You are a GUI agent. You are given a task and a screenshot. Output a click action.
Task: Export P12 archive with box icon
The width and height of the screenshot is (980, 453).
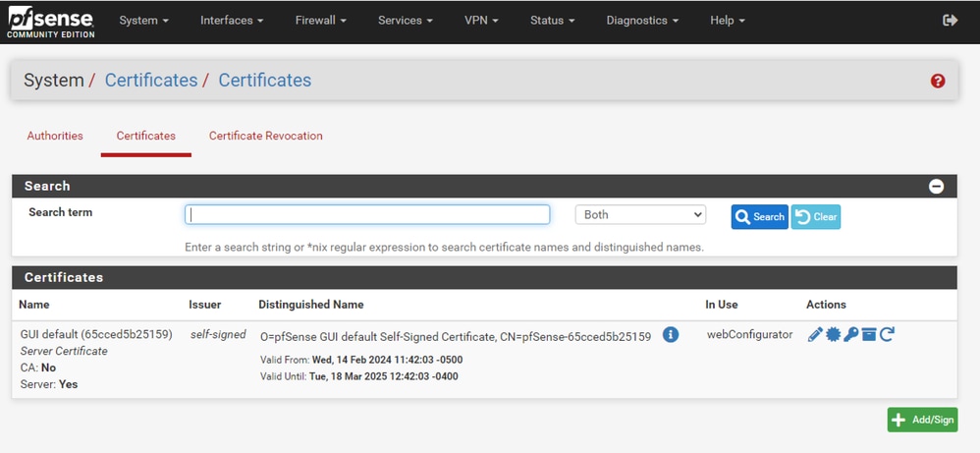tap(869, 335)
